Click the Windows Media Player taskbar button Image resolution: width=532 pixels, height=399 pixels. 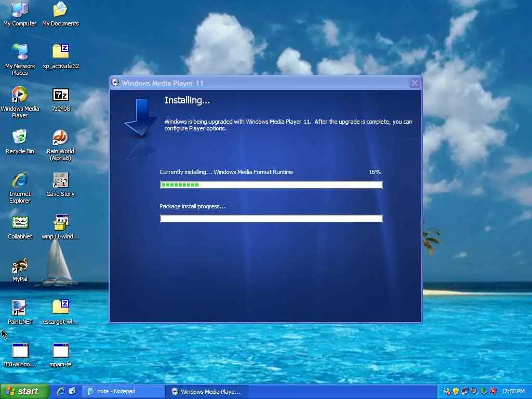click(207, 392)
